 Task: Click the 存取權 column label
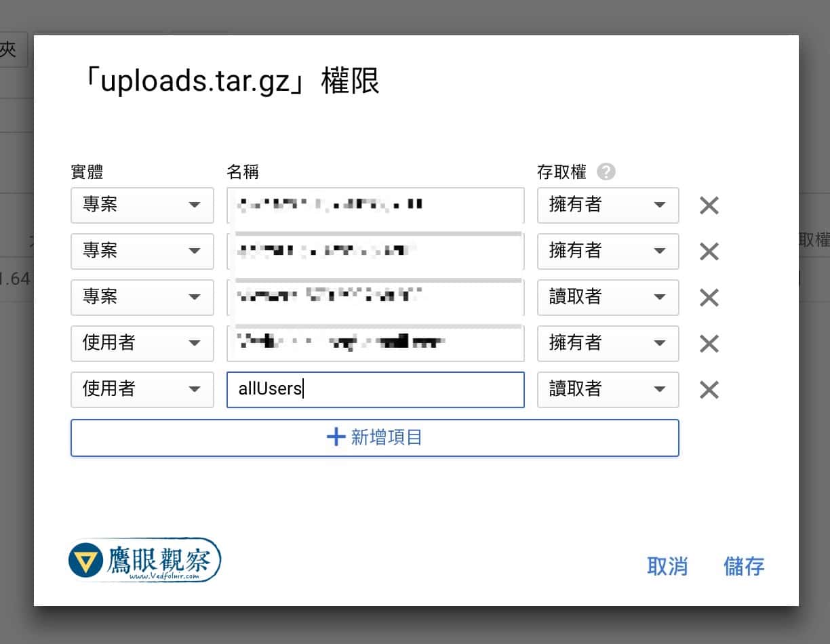(x=561, y=172)
